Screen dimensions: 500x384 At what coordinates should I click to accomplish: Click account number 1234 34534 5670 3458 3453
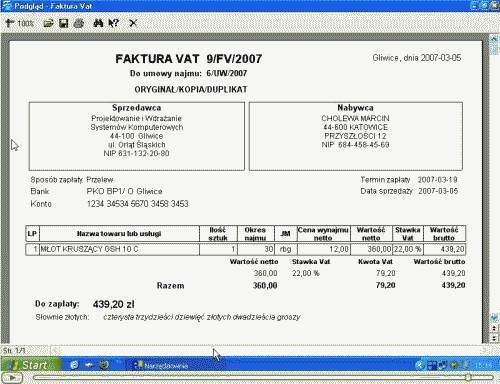click(x=138, y=204)
